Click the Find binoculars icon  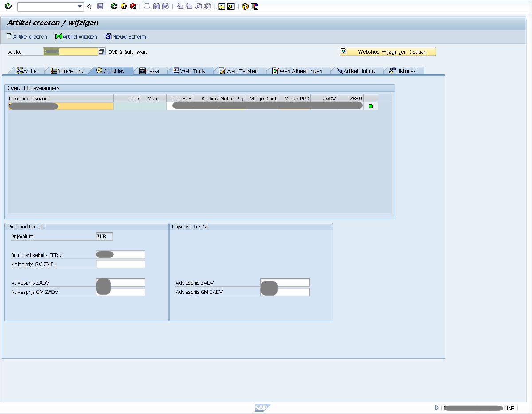156,6
